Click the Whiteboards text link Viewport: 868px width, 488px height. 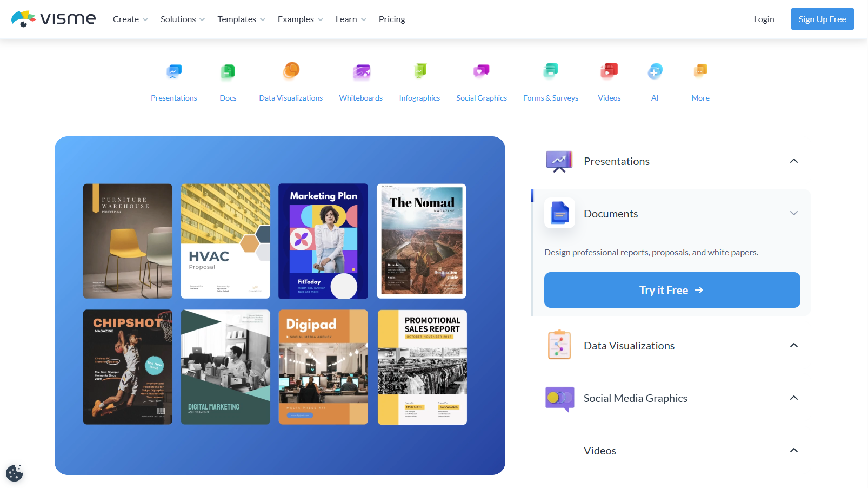point(361,98)
